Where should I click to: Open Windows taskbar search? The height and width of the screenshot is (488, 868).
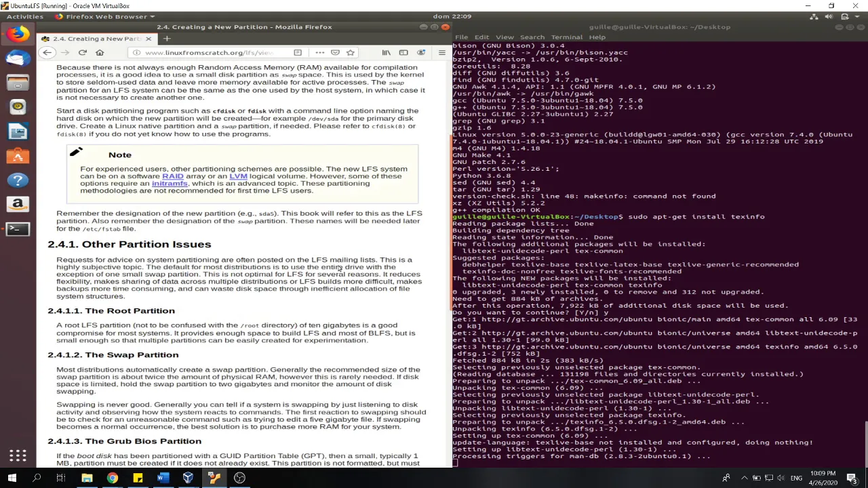click(37, 478)
